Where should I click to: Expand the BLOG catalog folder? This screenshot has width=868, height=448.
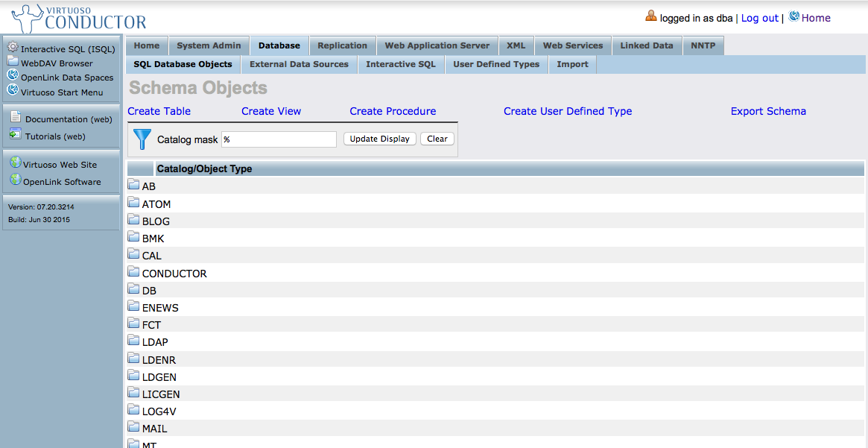134,220
